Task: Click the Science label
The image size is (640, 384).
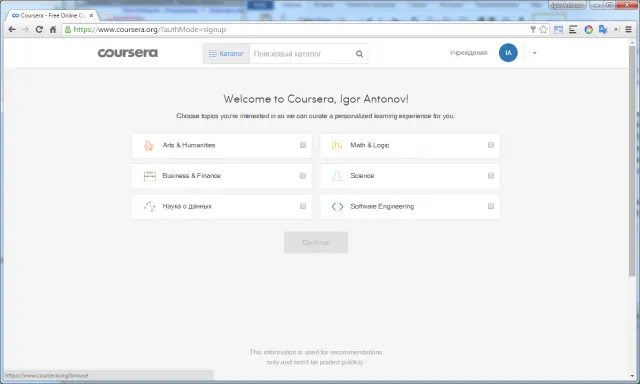Action: tap(362, 175)
